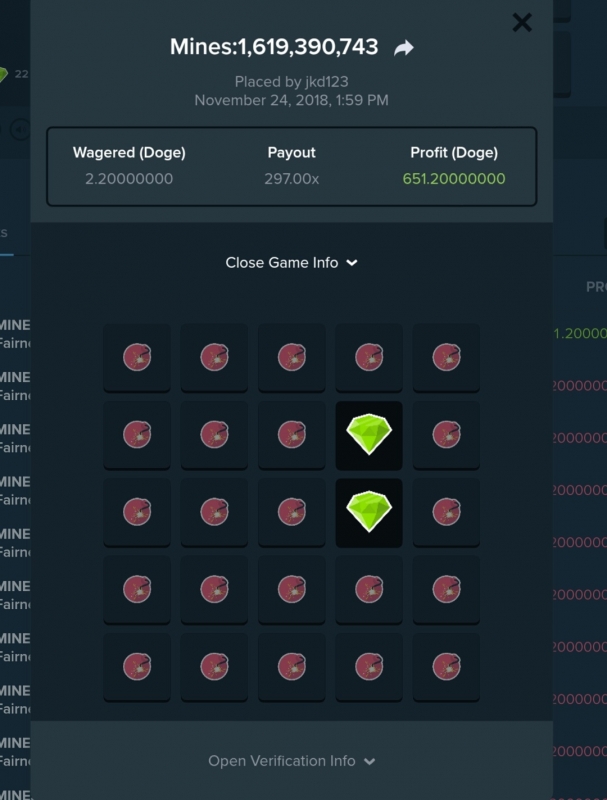Click mine tile in row four, column two
Screen dimensions: 607x800
tap(214, 589)
